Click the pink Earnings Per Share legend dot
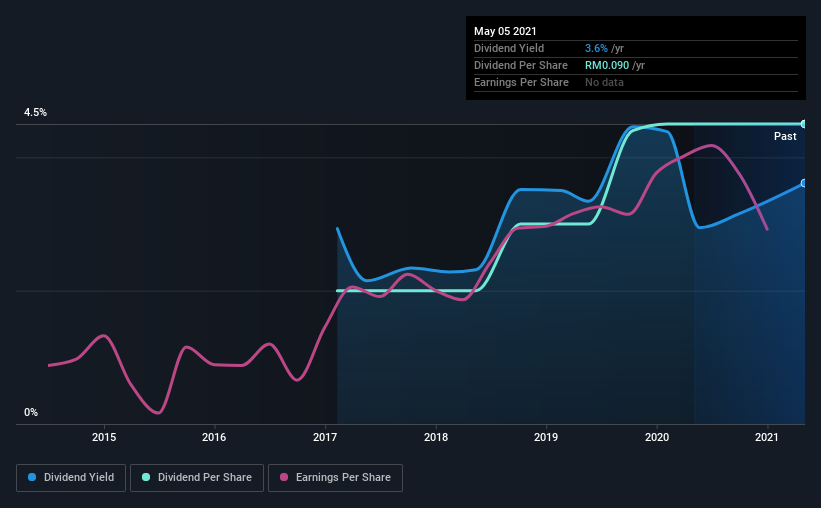 pyautogui.click(x=284, y=477)
